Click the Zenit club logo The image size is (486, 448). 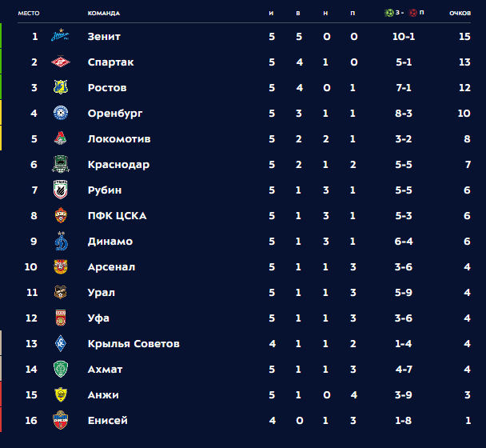(x=60, y=37)
